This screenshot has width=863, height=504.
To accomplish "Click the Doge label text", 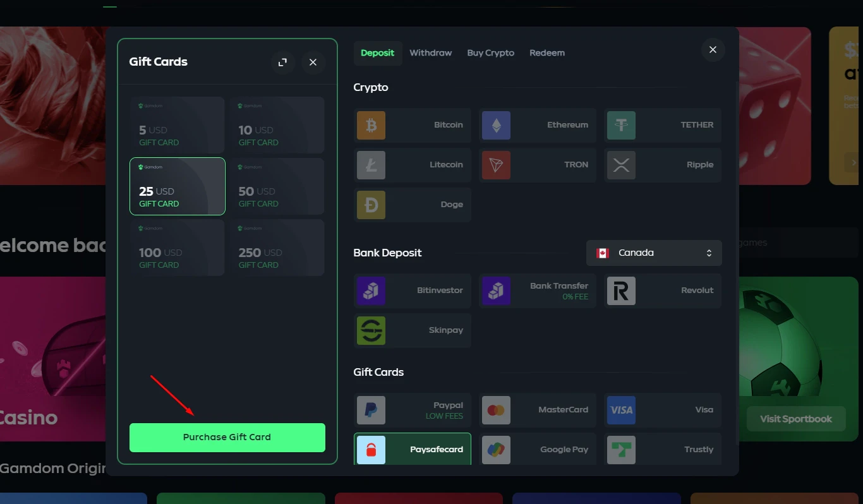I will click(452, 205).
